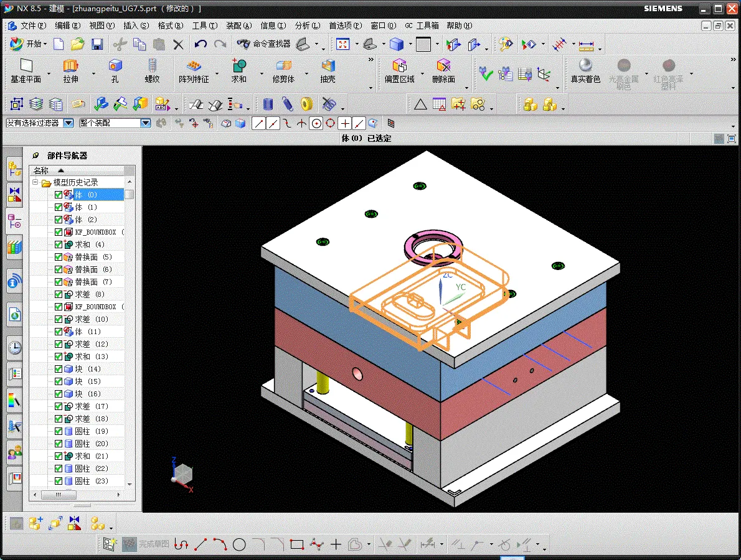741x560 pixels.
Task: Open the 视图(V) menu
Action: pos(102,26)
